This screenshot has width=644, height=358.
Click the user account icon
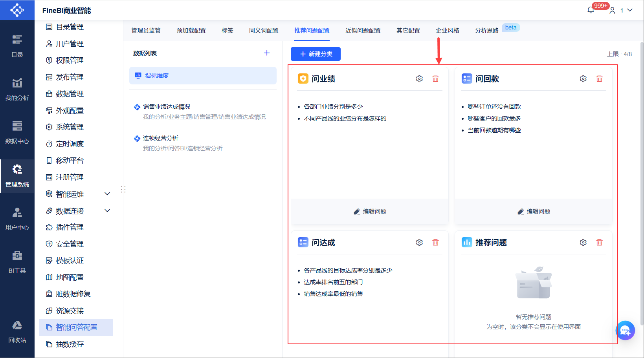click(x=612, y=11)
